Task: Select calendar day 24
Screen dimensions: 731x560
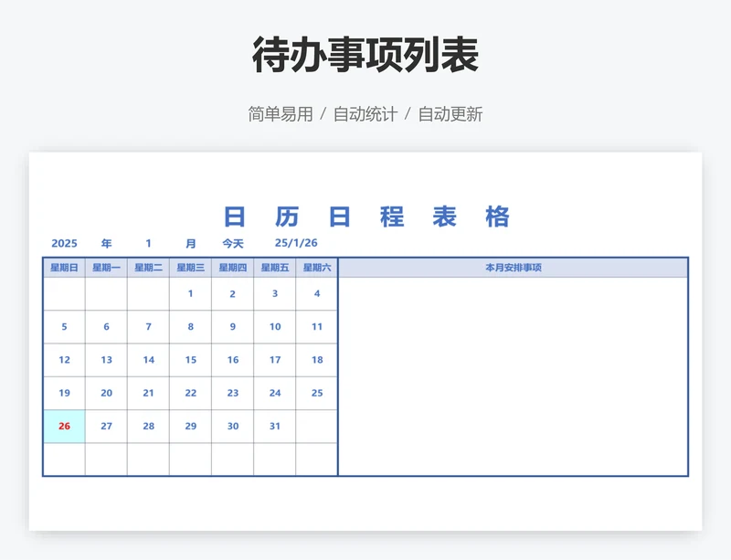Action: click(x=275, y=393)
